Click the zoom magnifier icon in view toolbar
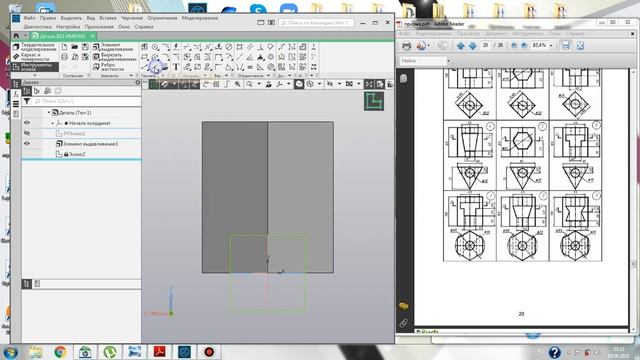The height and width of the screenshot is (360, 640). (x=249, y=84)
